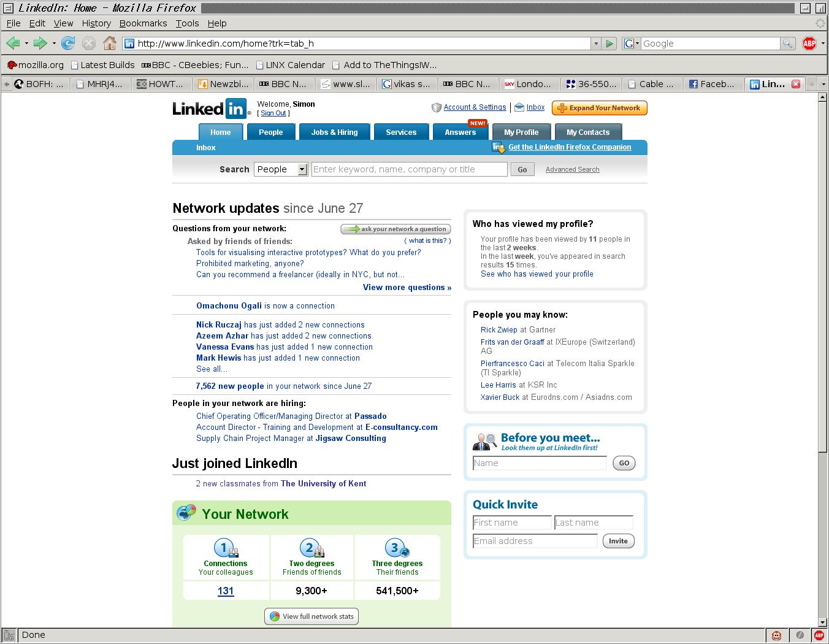The width and height of the screenshot is (829, 644).
Task: Open the Inbox sub-navigation link
Action: tap(206, 147)
